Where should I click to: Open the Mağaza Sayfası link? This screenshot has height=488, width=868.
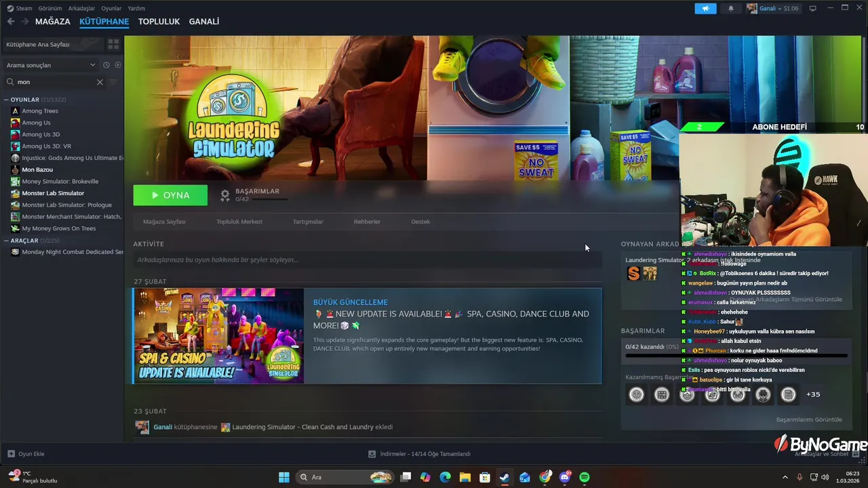tap(164, 222)
